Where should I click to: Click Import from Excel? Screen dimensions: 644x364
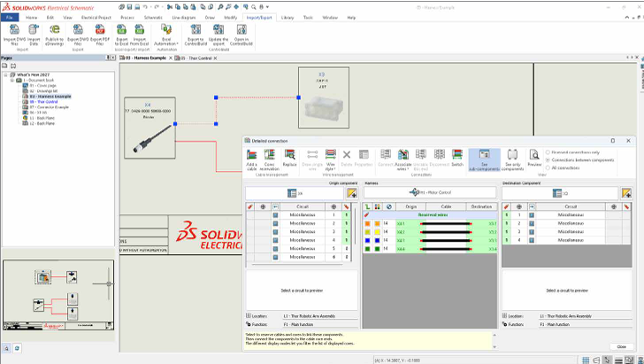(x=139, y=35)
